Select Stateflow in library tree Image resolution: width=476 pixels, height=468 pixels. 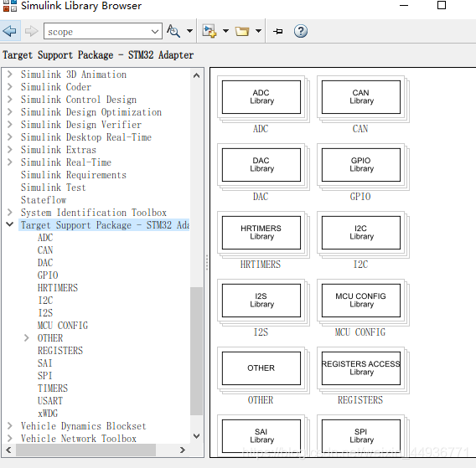44,200
